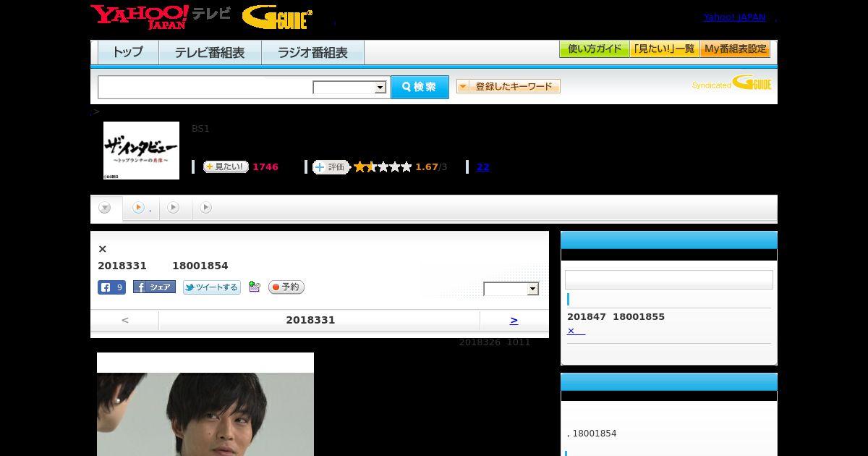Click the 1746 want-to-watch count

(265, 167)
